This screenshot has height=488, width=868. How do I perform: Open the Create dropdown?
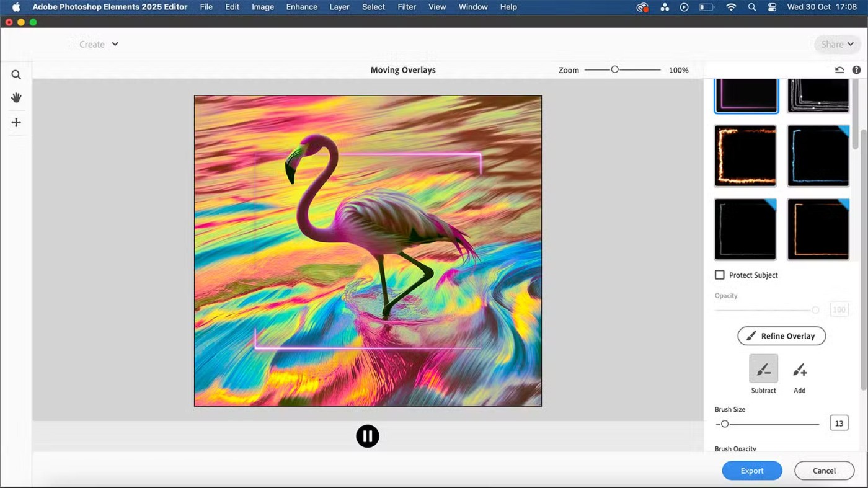pos(99,44)
